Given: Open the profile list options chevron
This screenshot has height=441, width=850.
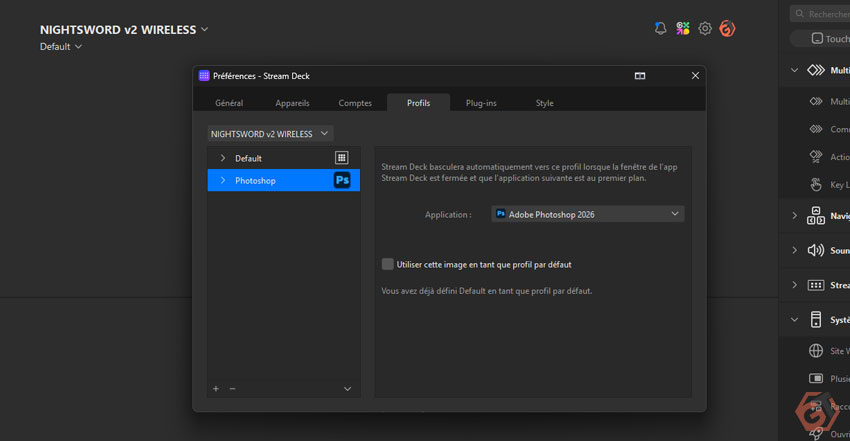Looking at the screenshot, I should coord(347,388).
